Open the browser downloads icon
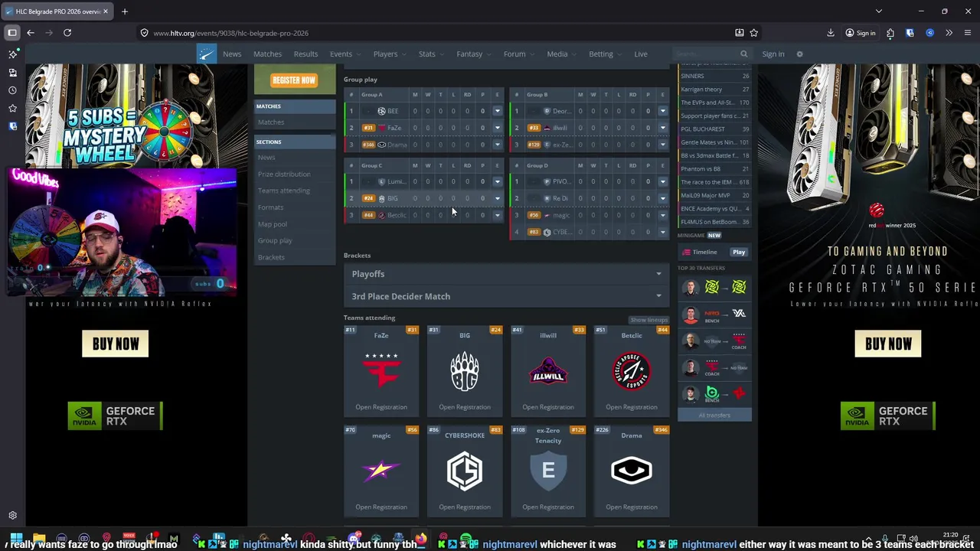980x551 pixels. [x=831, y=33]
